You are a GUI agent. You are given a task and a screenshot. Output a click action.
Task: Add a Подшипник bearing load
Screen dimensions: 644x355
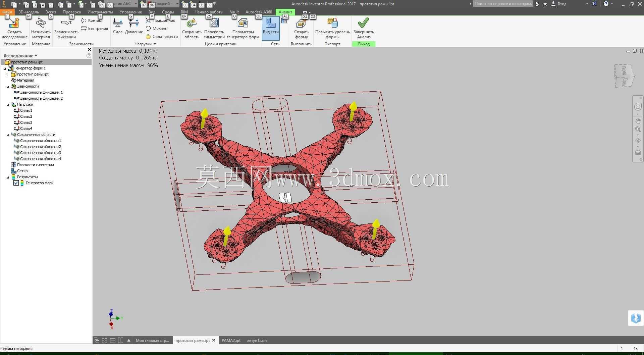160,20
